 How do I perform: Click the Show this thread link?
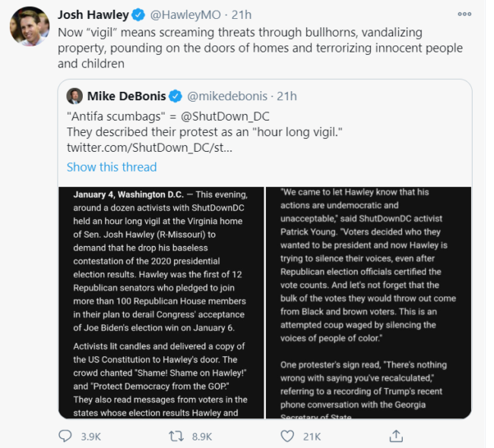pyautogui.click(x=112, y=167)
